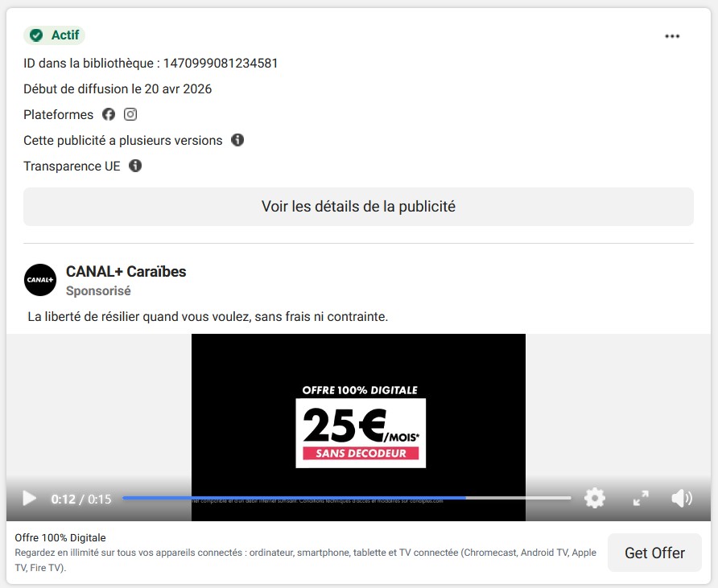718x588 pixels.
Task: Expand video to fullscreen
Action: coord(641,499)
